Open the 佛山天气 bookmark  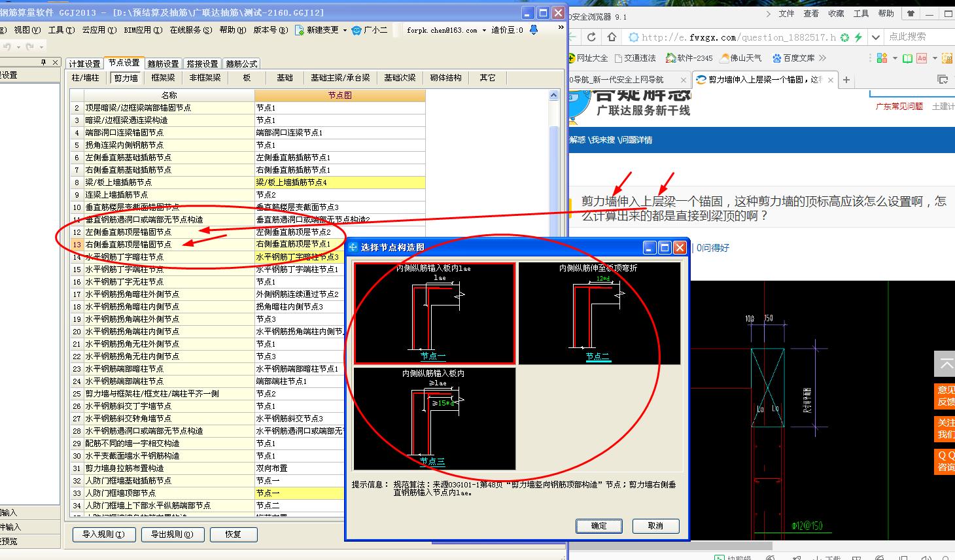[x=740, y=58]
